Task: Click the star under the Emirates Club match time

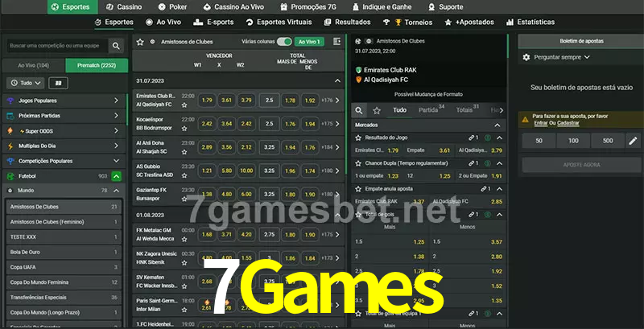Action: [188, 105]
